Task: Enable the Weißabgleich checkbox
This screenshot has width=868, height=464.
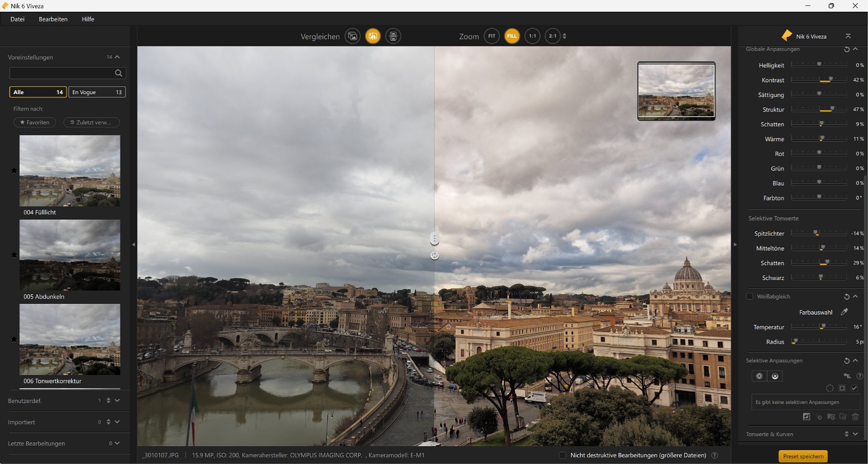Action: pos(750,296)
